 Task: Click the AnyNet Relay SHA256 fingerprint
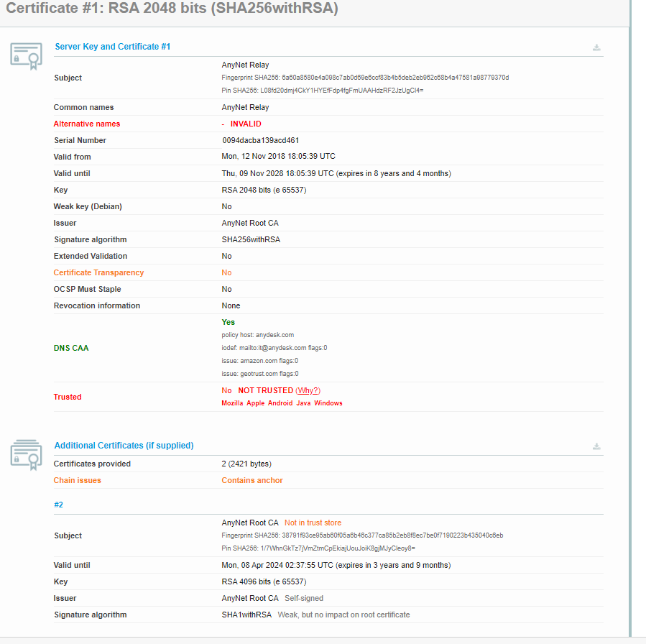click(365, 78)
